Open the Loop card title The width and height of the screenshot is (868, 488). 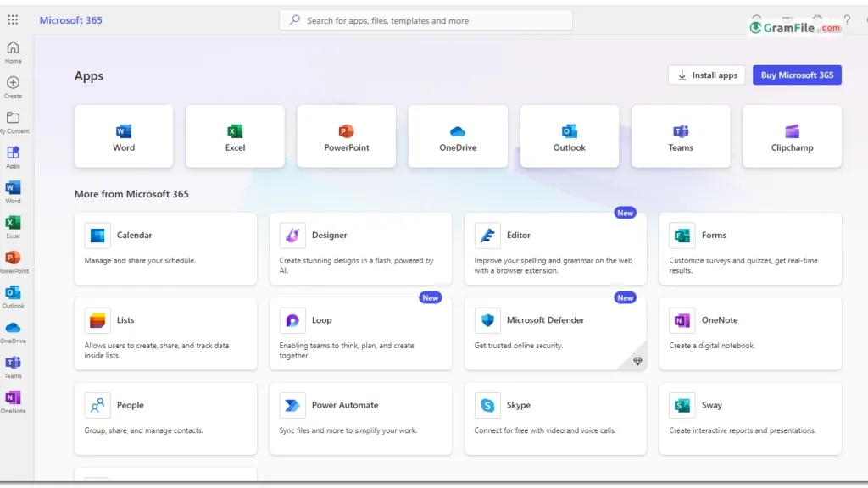pos(321,320)
